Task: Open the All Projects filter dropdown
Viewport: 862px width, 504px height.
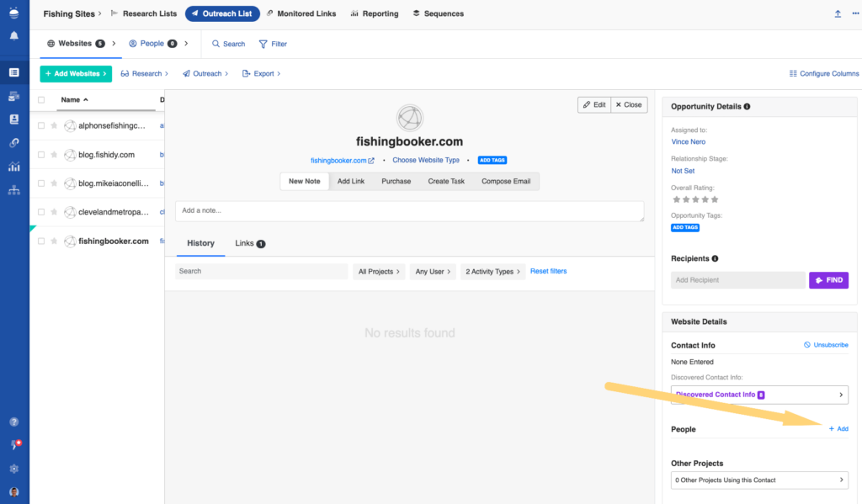Action: [380, 272]
